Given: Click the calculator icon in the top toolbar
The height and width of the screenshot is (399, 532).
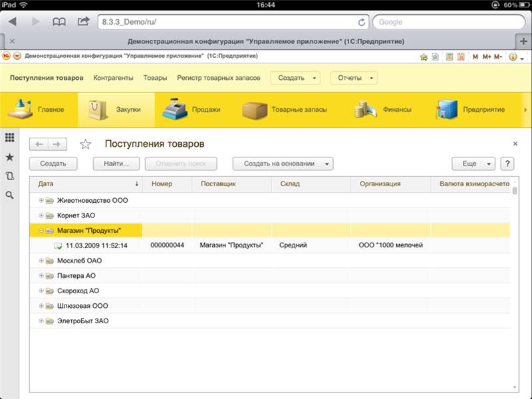Looking at the screenshot, I should pos(450,57).
